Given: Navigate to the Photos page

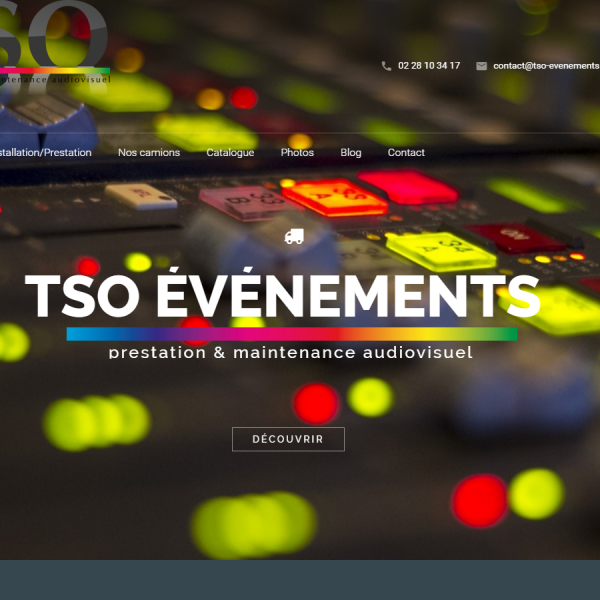Looking at the screenshot, I should pos(297,153).
